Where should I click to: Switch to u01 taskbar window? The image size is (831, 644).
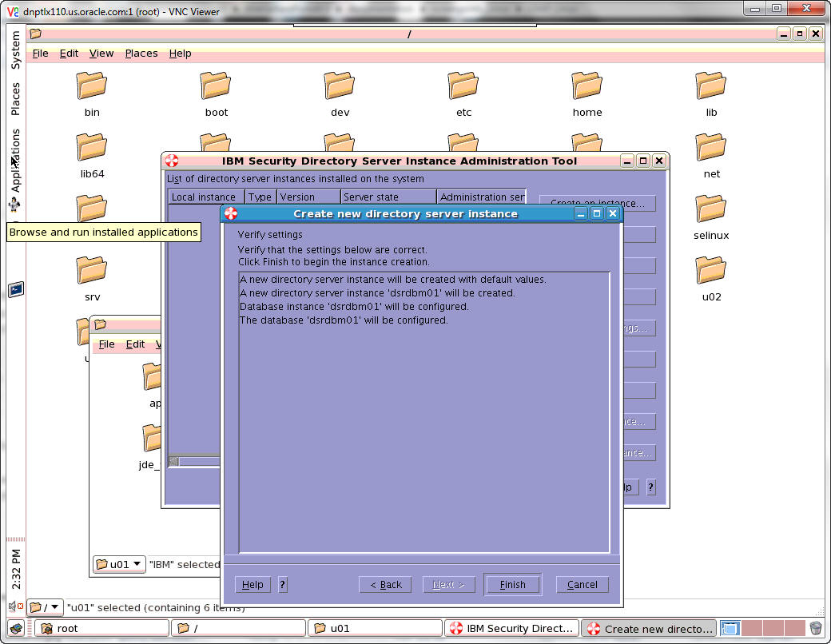[375, 629]
